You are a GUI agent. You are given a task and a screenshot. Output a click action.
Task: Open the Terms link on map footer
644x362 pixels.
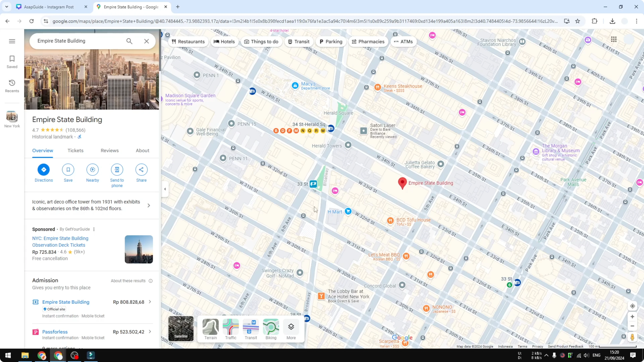point(522,346)
